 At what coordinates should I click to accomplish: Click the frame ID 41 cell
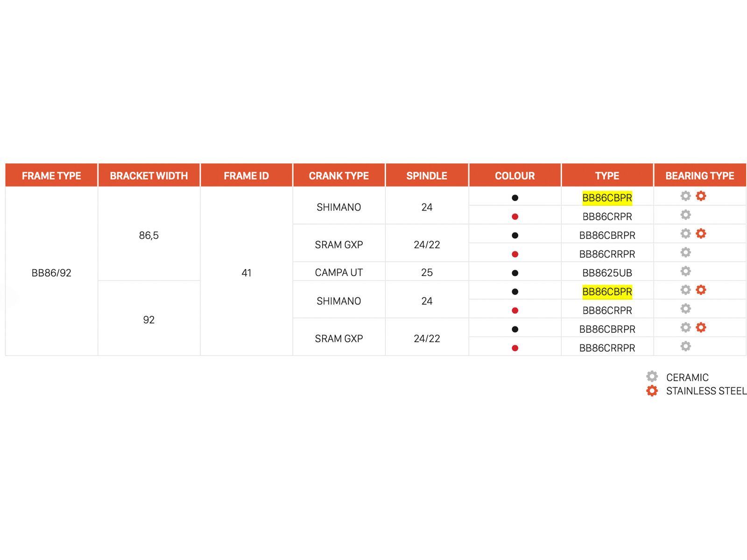click(247, 273)
